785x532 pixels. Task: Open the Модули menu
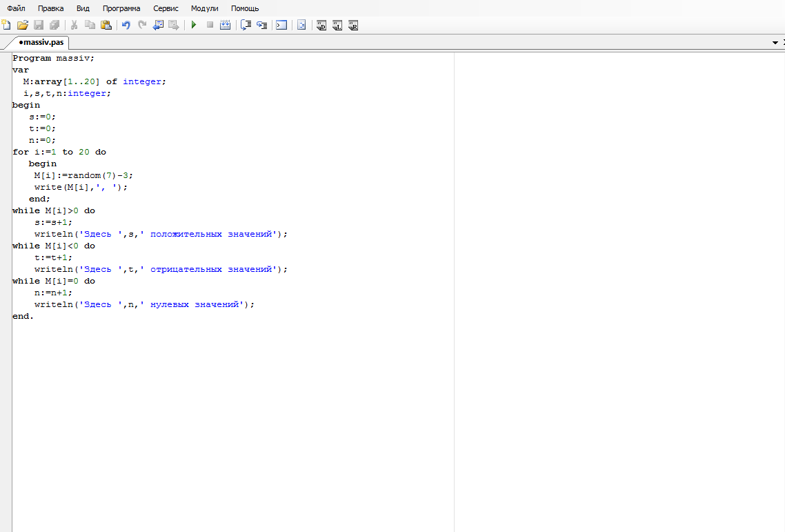point(205,8)
